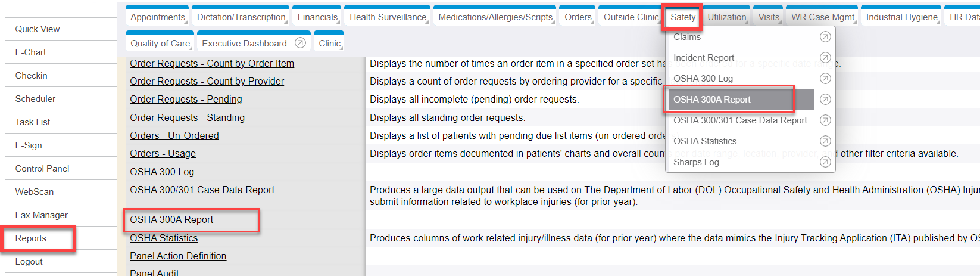Click the arrow icon beside highlighted OSHA 300A Report
980x276 pixels.
(825, 100)
